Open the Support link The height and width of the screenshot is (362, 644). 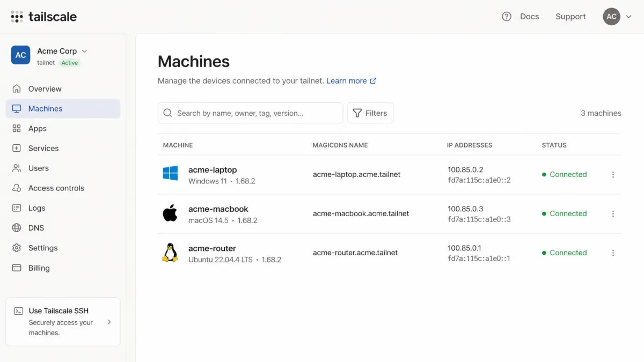click(x=570, y=17)
